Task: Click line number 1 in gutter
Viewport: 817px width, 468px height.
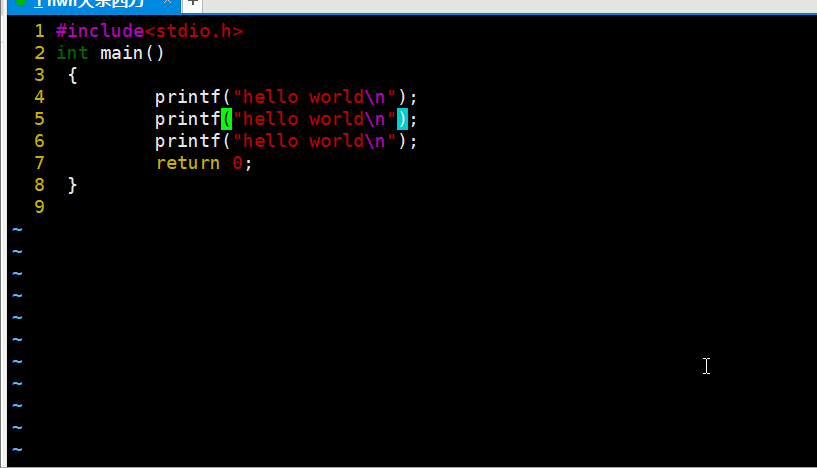Action: pyautogui.click(x=40, y=31)
